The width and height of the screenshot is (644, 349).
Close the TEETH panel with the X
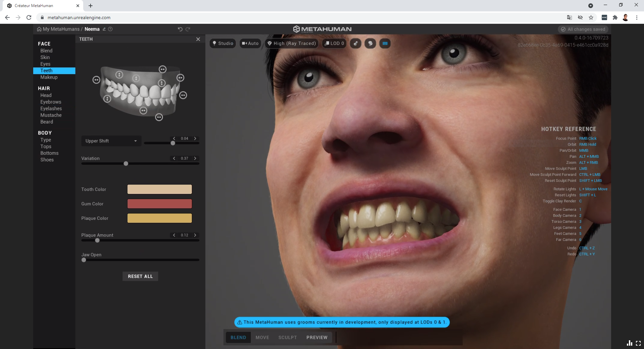click(198, 39)
